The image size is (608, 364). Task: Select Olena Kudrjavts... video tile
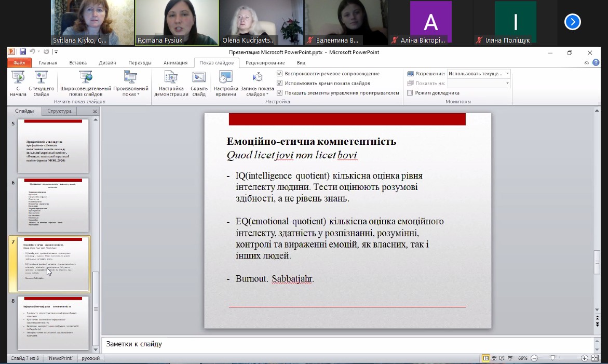[262, 22]
